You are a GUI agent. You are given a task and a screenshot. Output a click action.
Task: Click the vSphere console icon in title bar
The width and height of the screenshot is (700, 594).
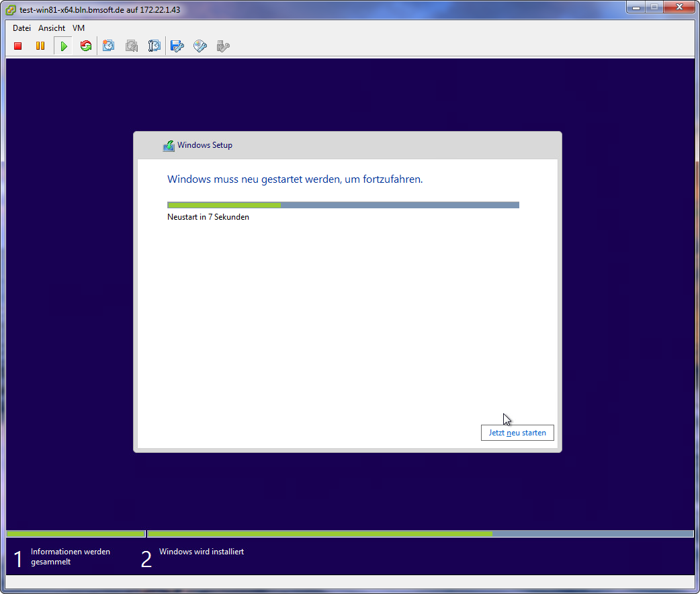click(x=11, y=10)
